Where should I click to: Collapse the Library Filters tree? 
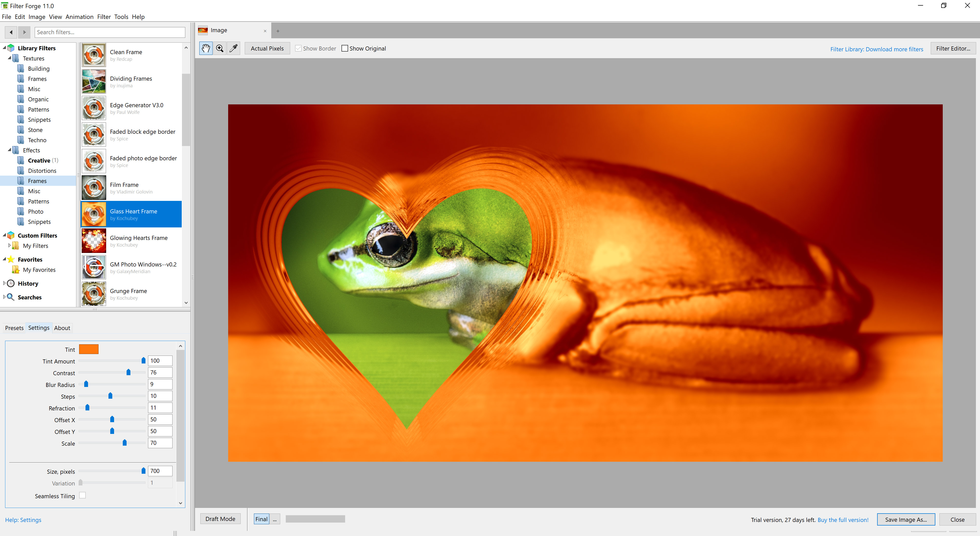click(5, 48)
